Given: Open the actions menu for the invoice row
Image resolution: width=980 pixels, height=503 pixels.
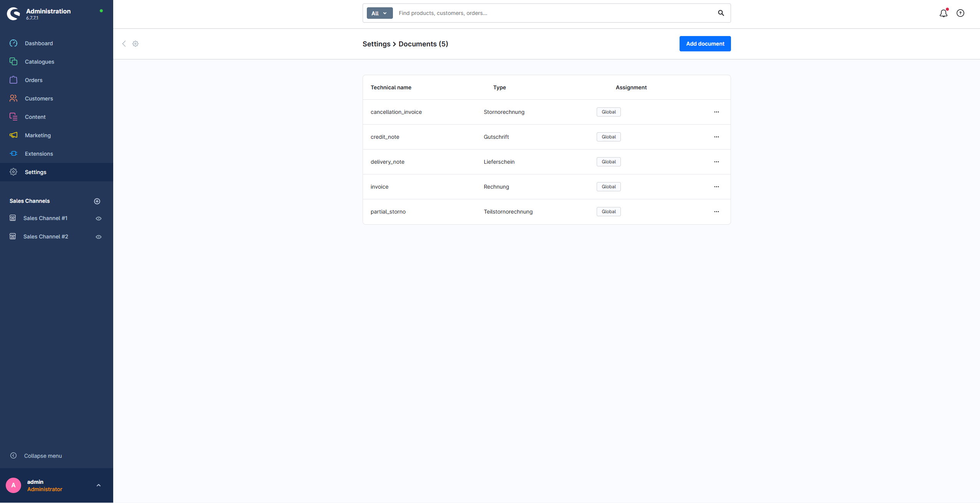Looking at the screenshot, I should coord(716,187).
